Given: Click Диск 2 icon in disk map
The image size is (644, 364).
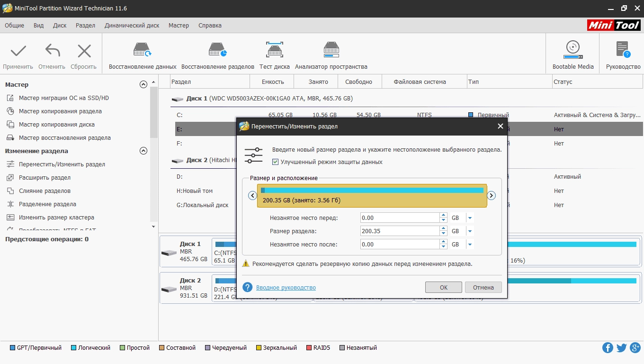Looking at the screenshot, I should [x=169, y=289].
